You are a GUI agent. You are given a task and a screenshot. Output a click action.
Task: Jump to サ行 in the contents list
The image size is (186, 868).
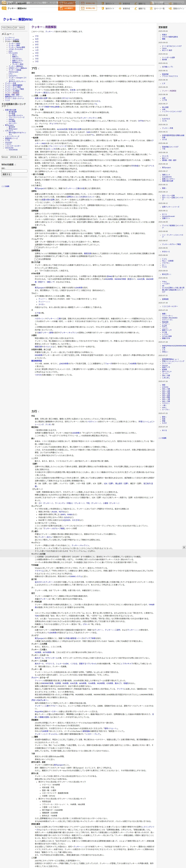37,42
